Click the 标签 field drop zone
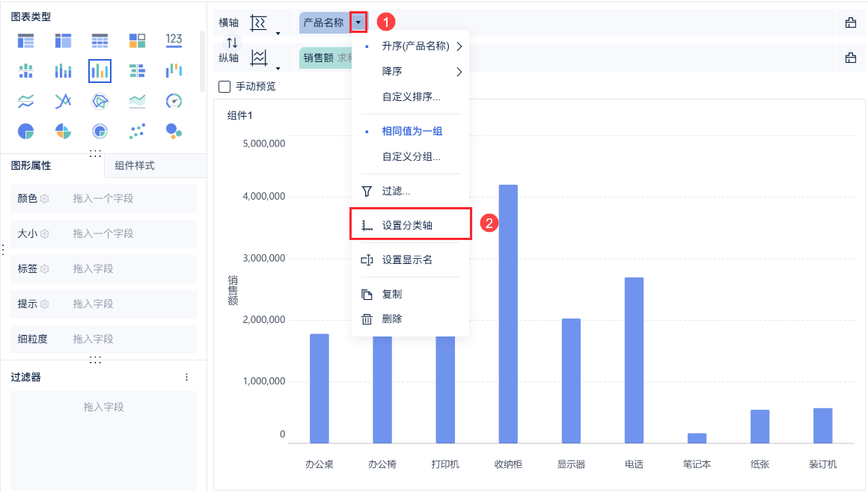This screenshot has height=492, width=868. coord(103,269)
